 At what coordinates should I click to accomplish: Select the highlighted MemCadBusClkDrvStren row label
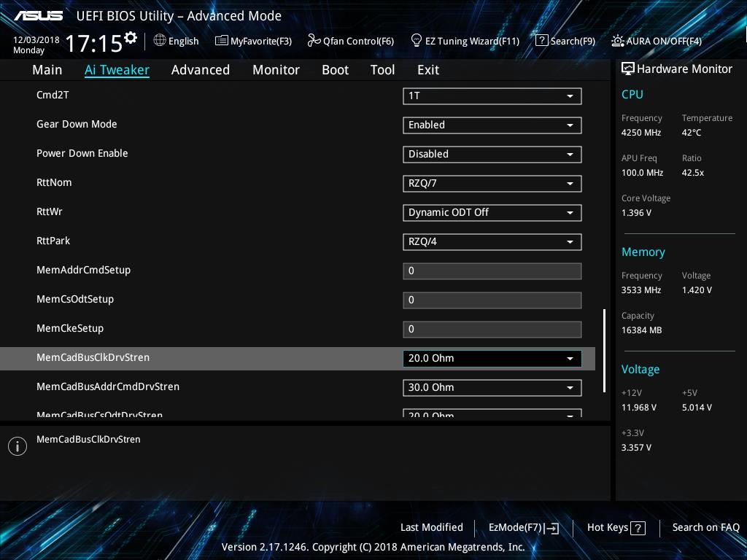(x=93, y=357)
